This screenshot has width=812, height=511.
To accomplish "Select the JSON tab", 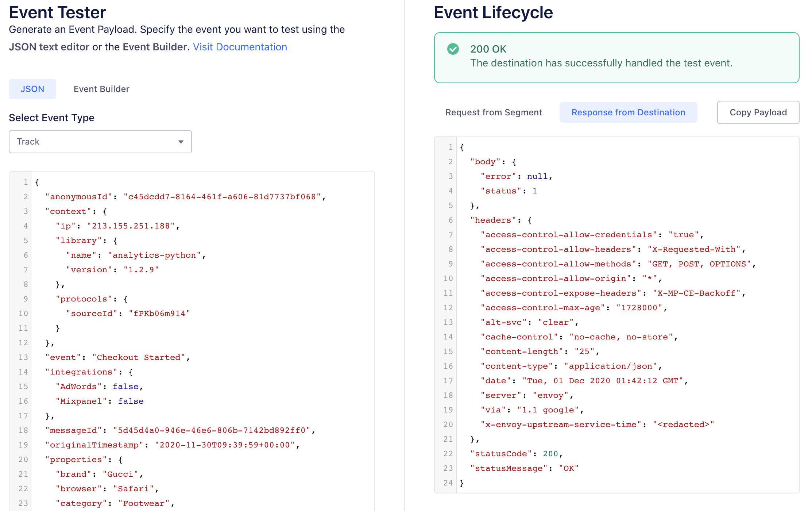I will pyautogui.click(x=33, y=89).
